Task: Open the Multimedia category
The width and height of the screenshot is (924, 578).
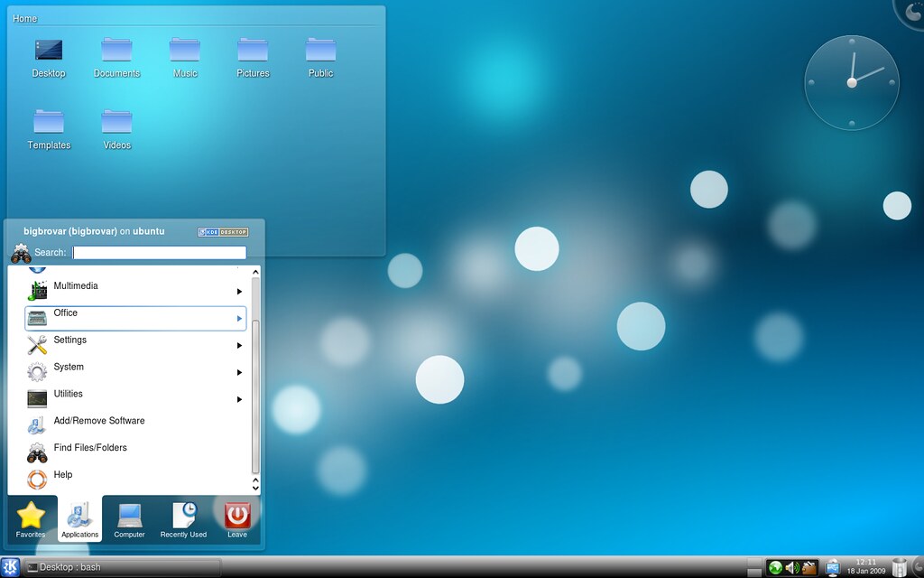Action: click(135, 291)
